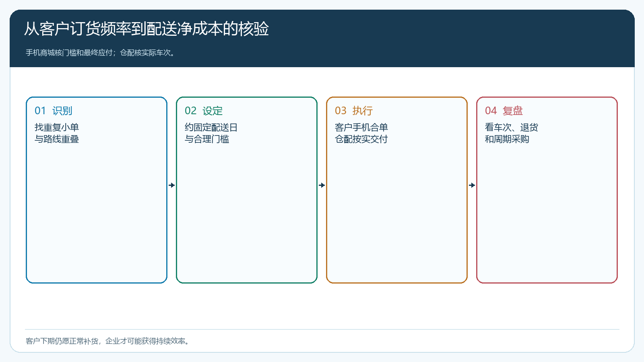Click the text 仓配按实交付 in orange card
The image size is (644, 362).
(361, 139)
